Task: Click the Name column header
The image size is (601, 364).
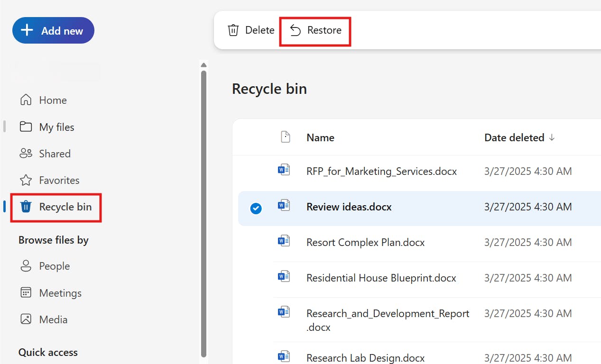Action: [320, 137]
